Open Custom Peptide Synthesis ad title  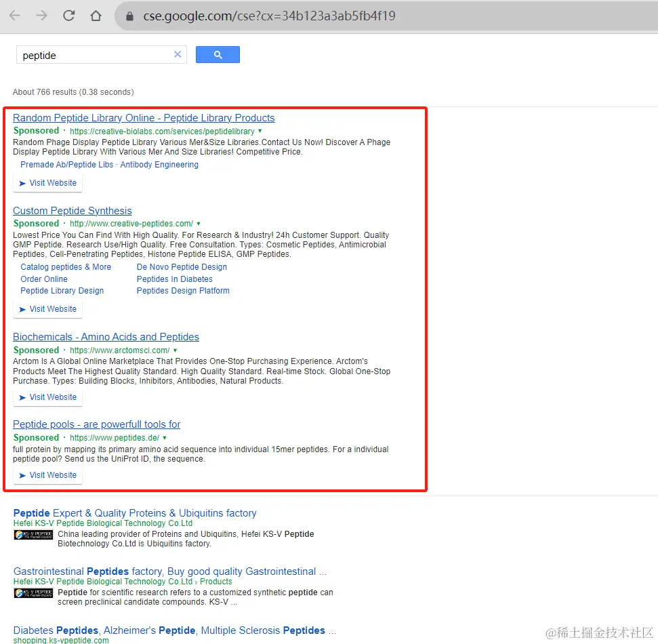point(73,211)
